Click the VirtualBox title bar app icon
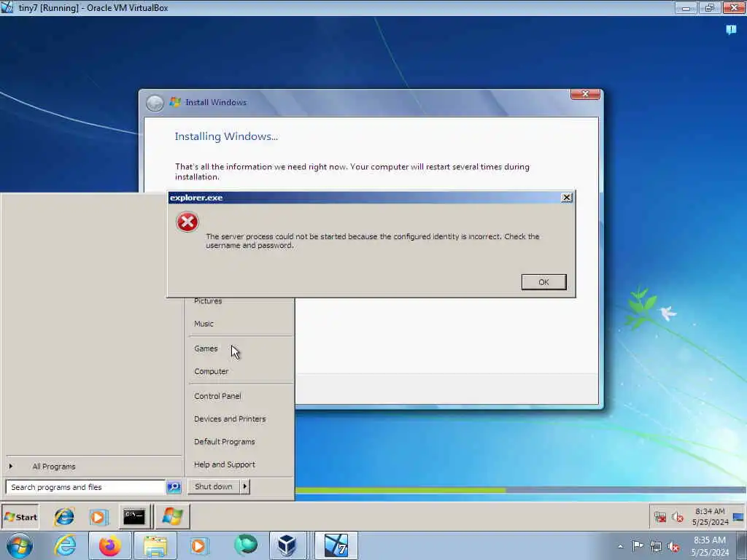The image size is (747, 560). (x=7, y=7)
